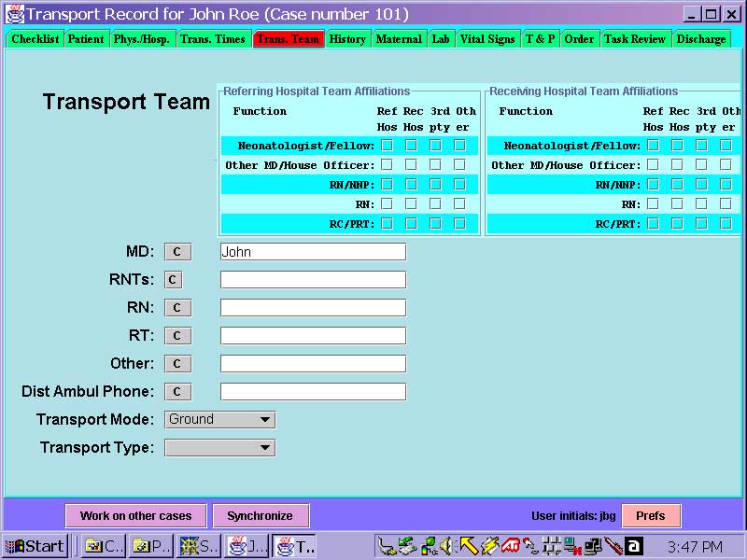
Task: Enable RC/PRT 3rd pty for Referring Hospital
Action: pos(434,223)
